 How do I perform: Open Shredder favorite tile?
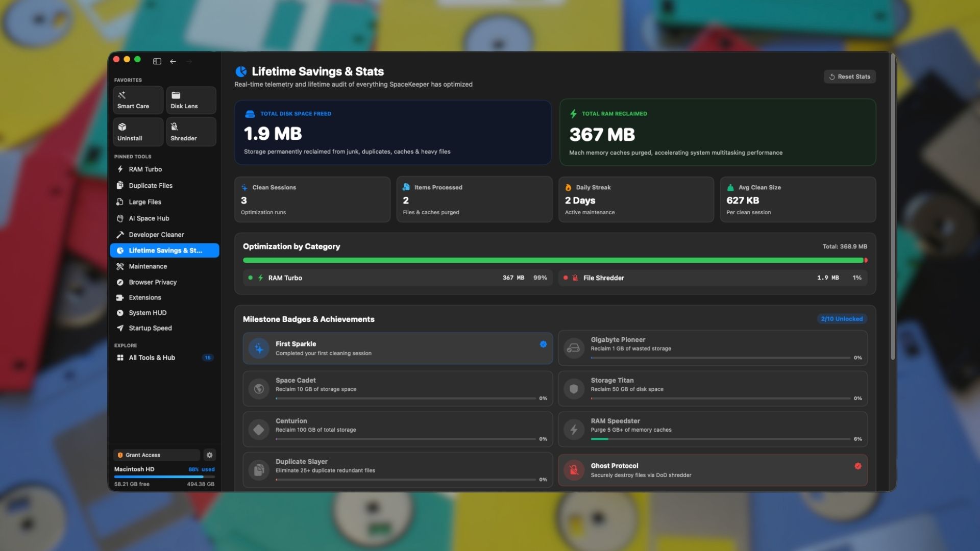point(191,132)
